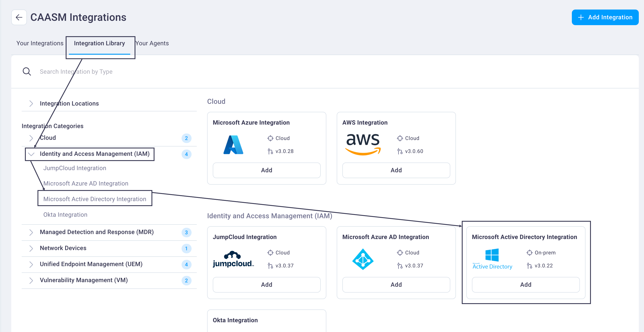Click the Add Integration button label

coord(610,17)
